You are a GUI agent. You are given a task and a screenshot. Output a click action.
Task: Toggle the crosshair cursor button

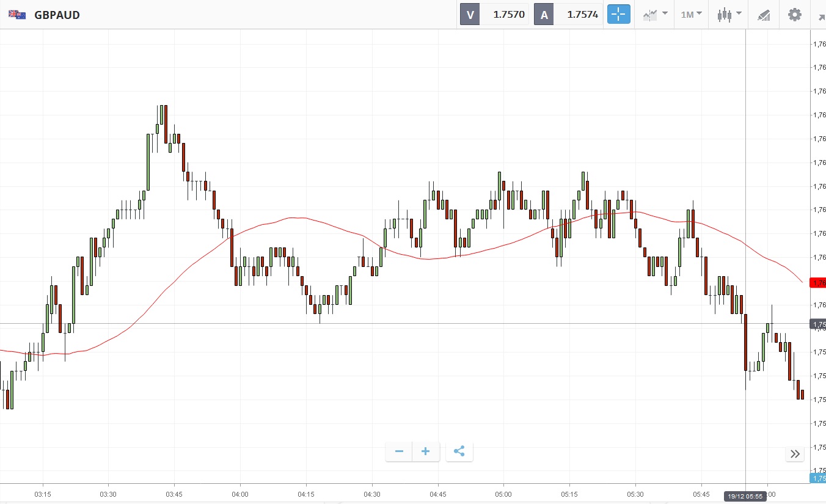click(618, 14)
